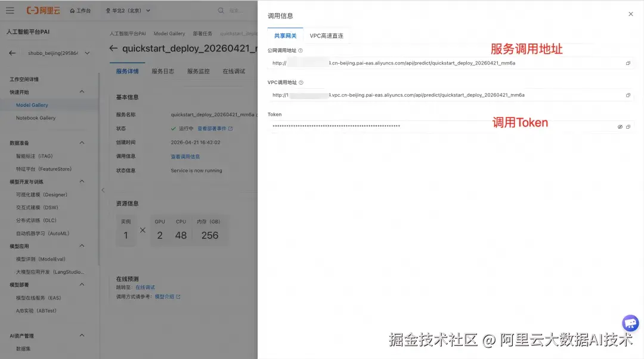The image size is (644, 359).
Task: Open workspace dropdown shubo_beijing
Action: 58,53
